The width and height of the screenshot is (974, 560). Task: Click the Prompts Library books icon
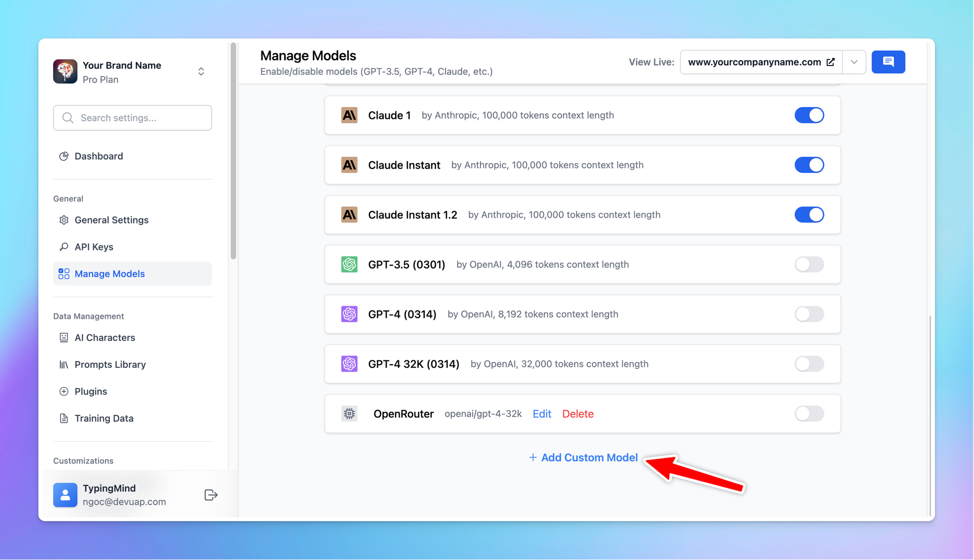pos(64,365)
